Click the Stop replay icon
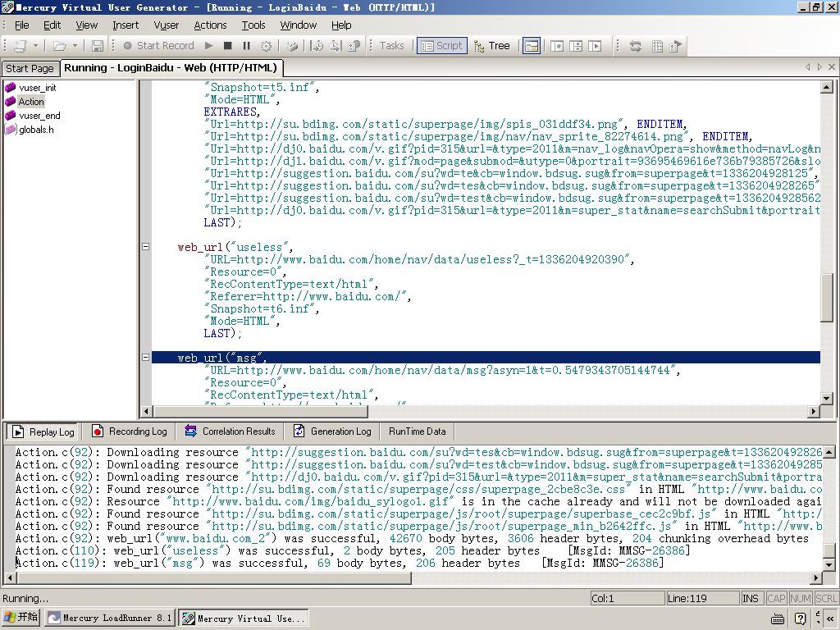This screenshot has width=840, height=630. [x=228, y=46]
